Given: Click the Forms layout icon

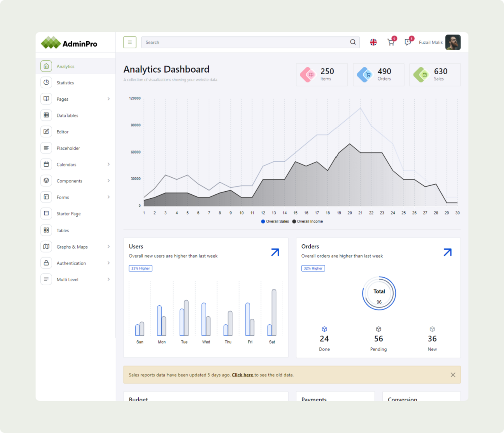Looking at the screenshot, I should coord(46,197).
